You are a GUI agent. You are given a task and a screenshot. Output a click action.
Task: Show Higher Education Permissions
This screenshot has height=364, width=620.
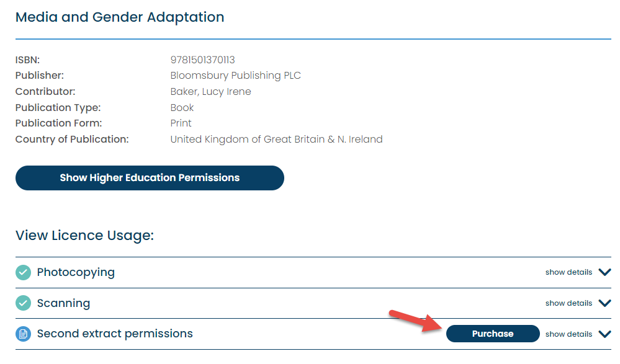point(150,178)
